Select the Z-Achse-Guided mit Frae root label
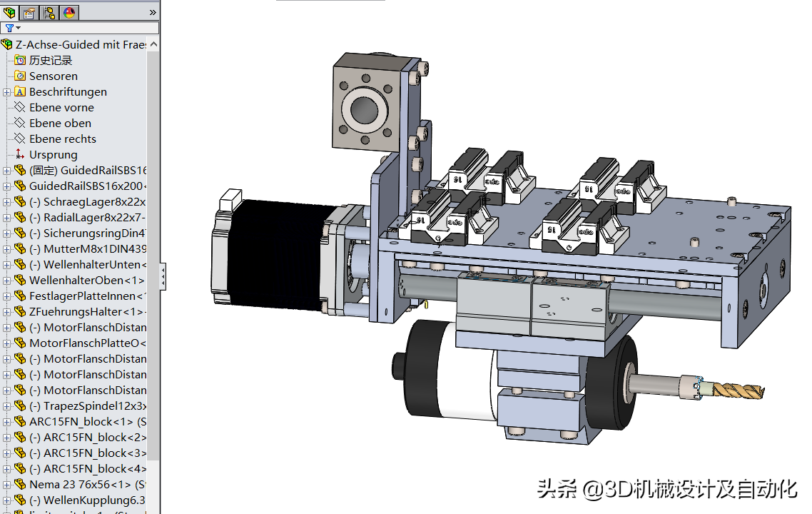The image size is (812, 514). [81, 44]
